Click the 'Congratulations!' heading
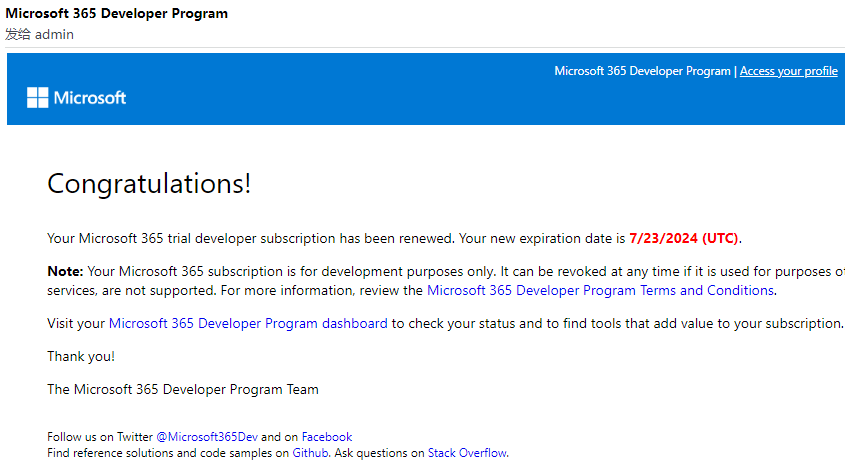This screenshot has width=845, height=466. point(149,184)
